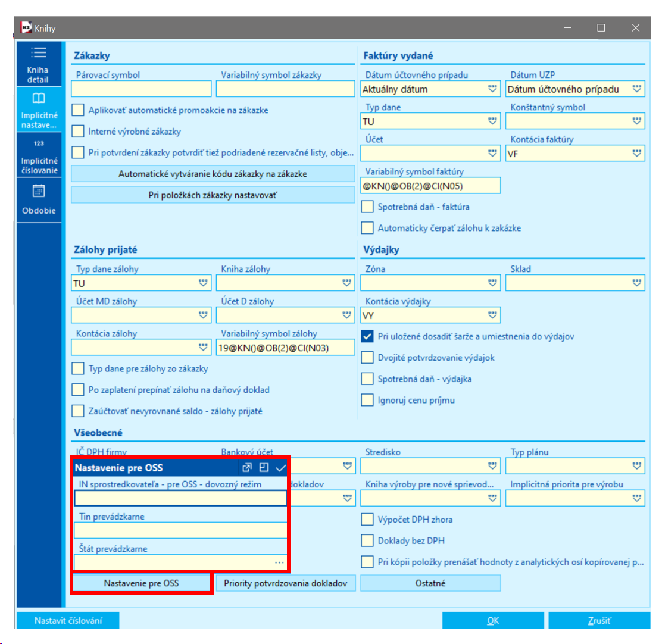Image resolution: width=659 pixels, height=644 pixels.
Task: Toggle Výpočet DPH zhora checkbox
Action: (x=367, y=520)
